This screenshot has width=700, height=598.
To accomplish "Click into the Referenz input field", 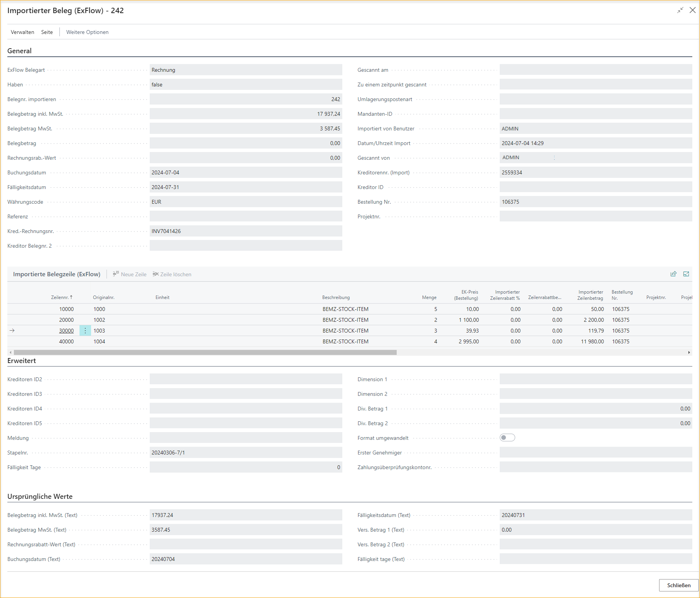I will pos(246,216).
